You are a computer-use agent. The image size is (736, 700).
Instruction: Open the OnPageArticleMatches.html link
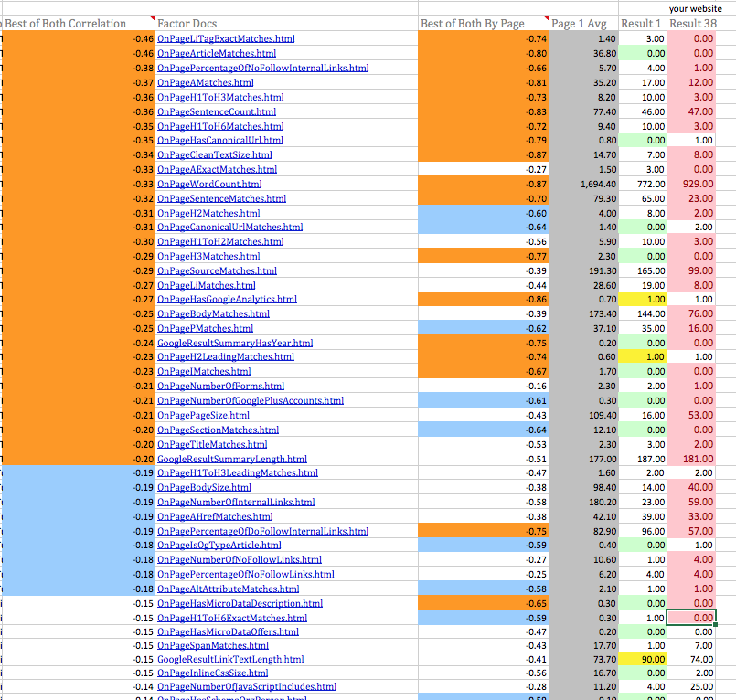pyautogui.click(x=217, y=54)
